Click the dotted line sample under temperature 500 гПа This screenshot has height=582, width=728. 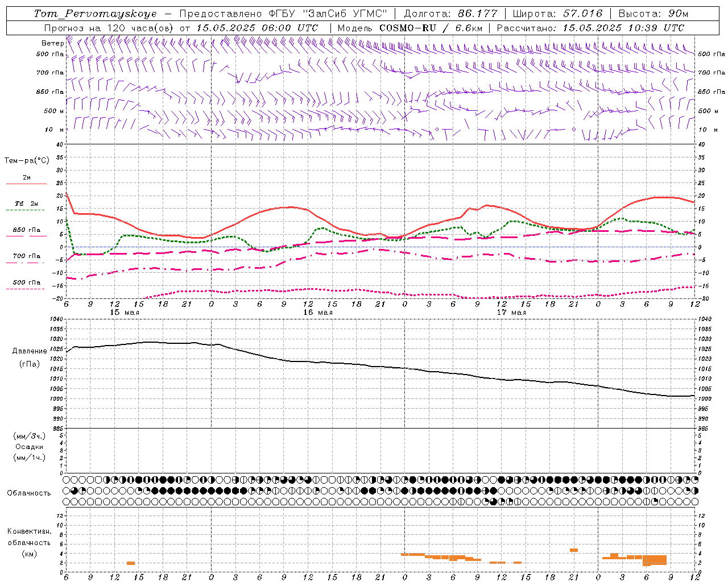point(25,289)
